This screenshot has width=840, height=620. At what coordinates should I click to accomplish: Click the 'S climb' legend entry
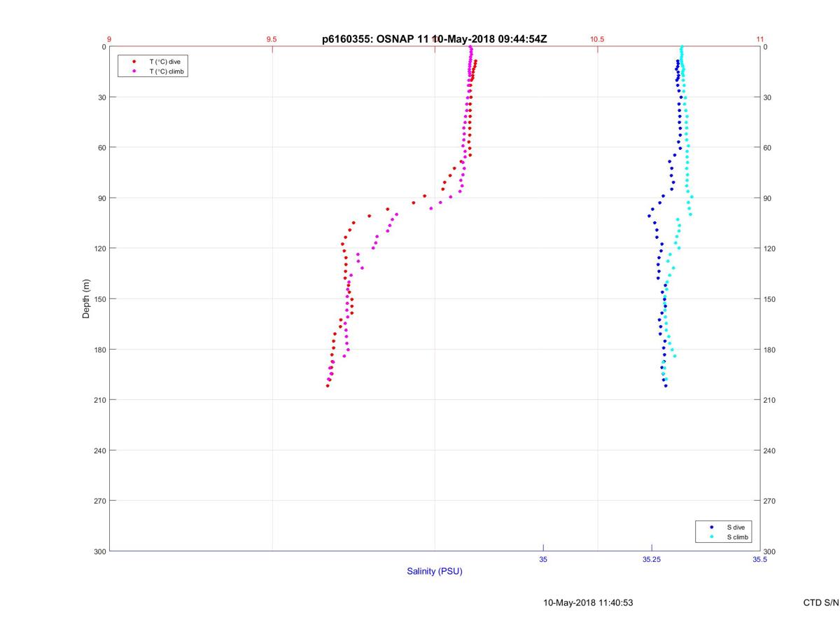(x=738, y=537)
